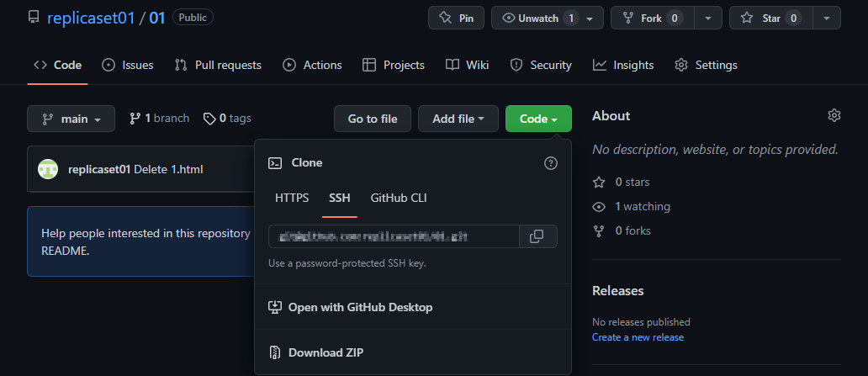Select the HTTPS clone tab
The image size is (868, 376).
pyautogui.click(x=292, y=198)
